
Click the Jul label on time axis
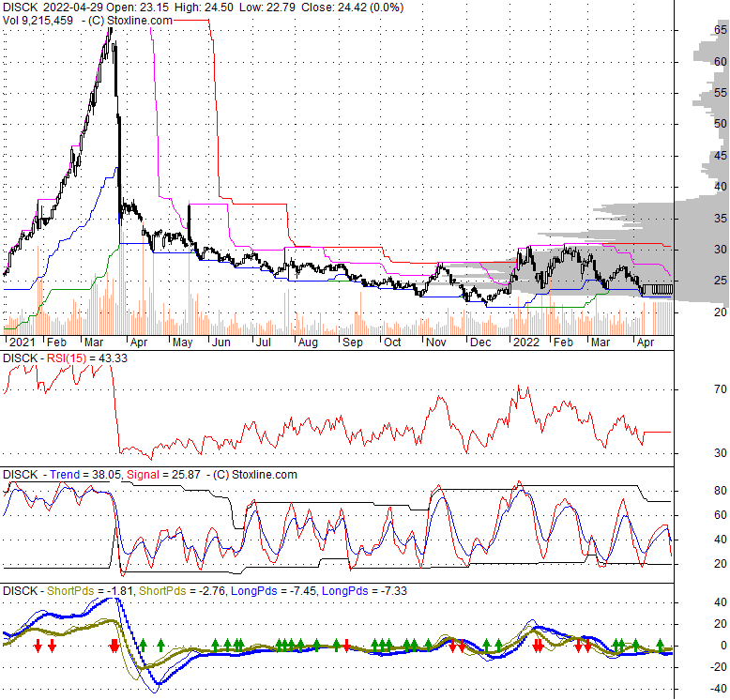(x=264, y=342)
